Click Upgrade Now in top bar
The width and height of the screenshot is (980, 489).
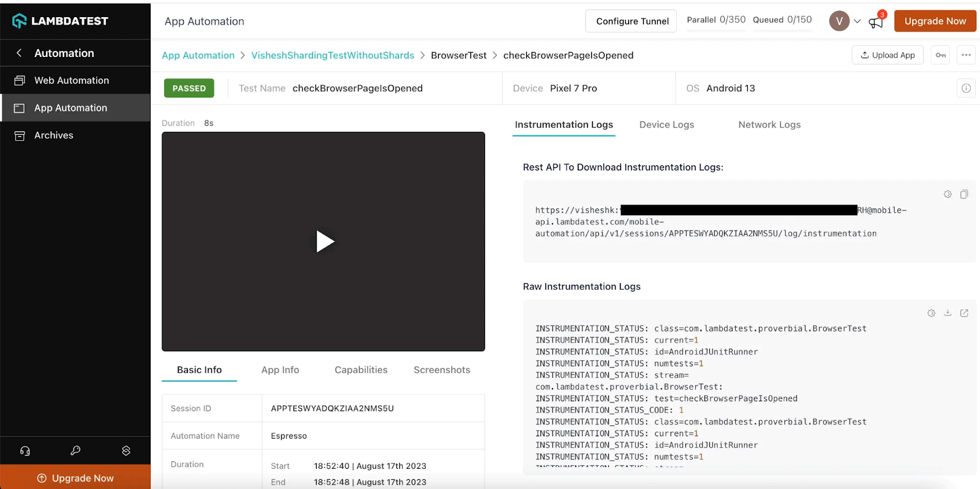point(935,21)
